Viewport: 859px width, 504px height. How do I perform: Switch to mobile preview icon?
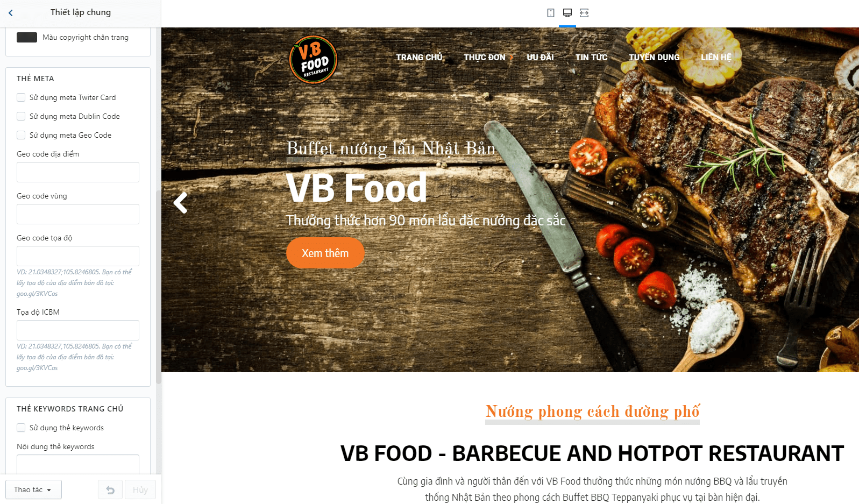click(x=551, y=13)
